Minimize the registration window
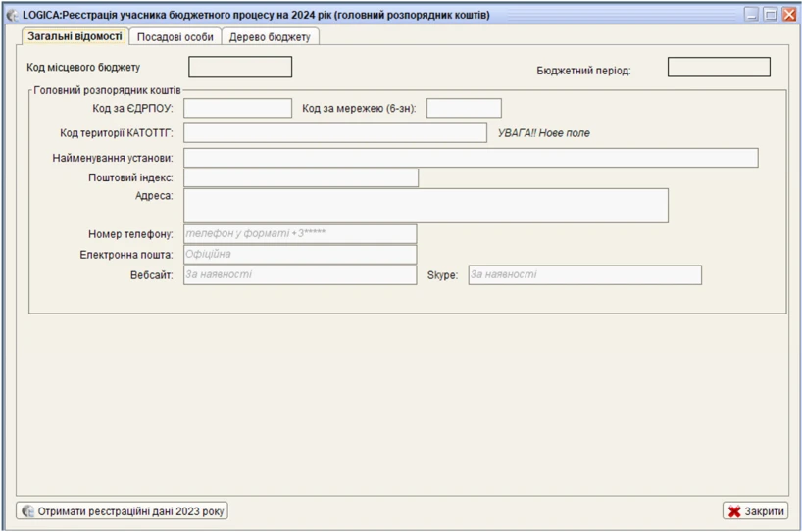This screenshot has width=802, height=532. pos(751,15)
